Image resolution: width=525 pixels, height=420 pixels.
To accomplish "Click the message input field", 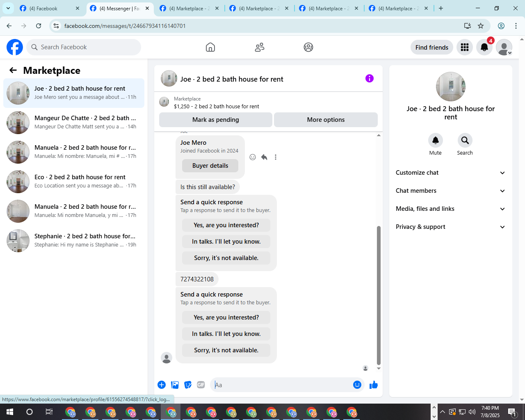I will pyautogui.click(x=281, y=385).
